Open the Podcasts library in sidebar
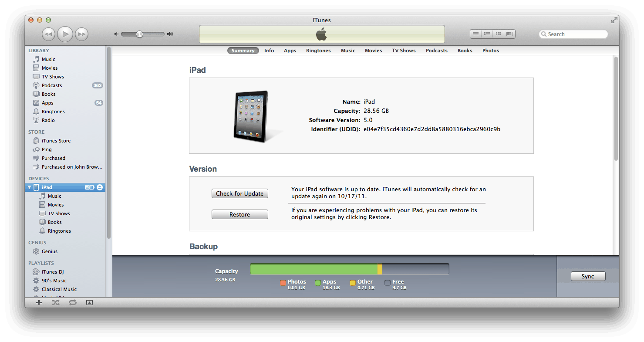Screen dimensions: 644x342 click(51, 85)
